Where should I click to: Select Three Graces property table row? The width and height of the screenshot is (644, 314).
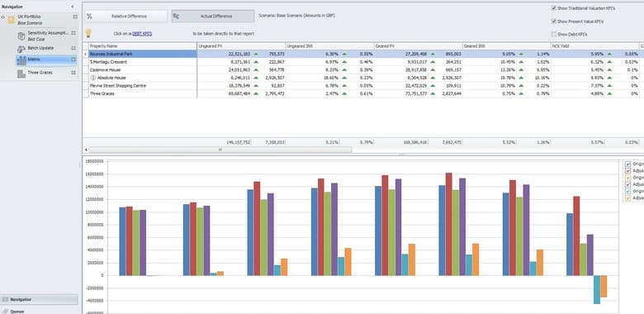(x=363, y=93)
